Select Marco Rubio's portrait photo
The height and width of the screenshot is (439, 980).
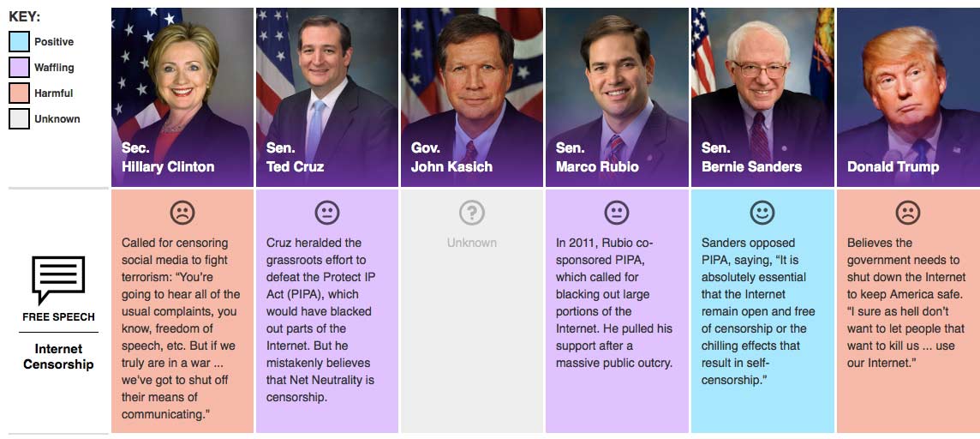pyautogui.click(x=616, y=86)
